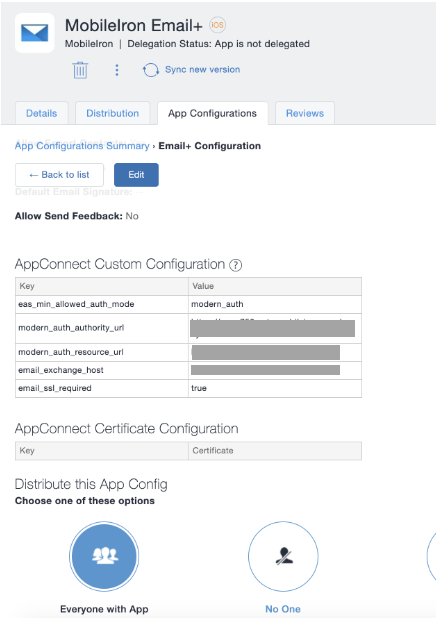Choose the Everyone with App distribution option
436x619 pixels.
[x=104, y=556]
